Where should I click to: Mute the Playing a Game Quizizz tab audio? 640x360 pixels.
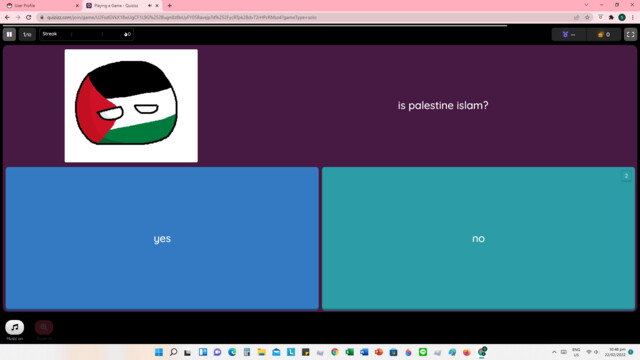[149, 6]
